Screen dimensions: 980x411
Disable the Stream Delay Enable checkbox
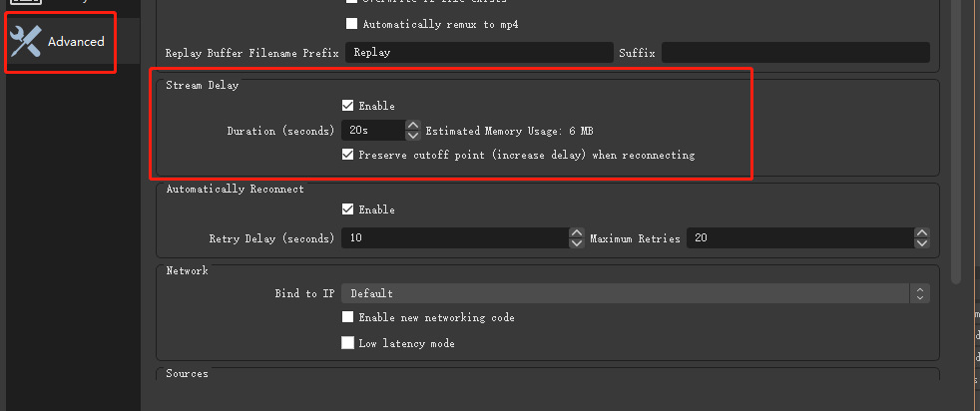pos(348,106)
